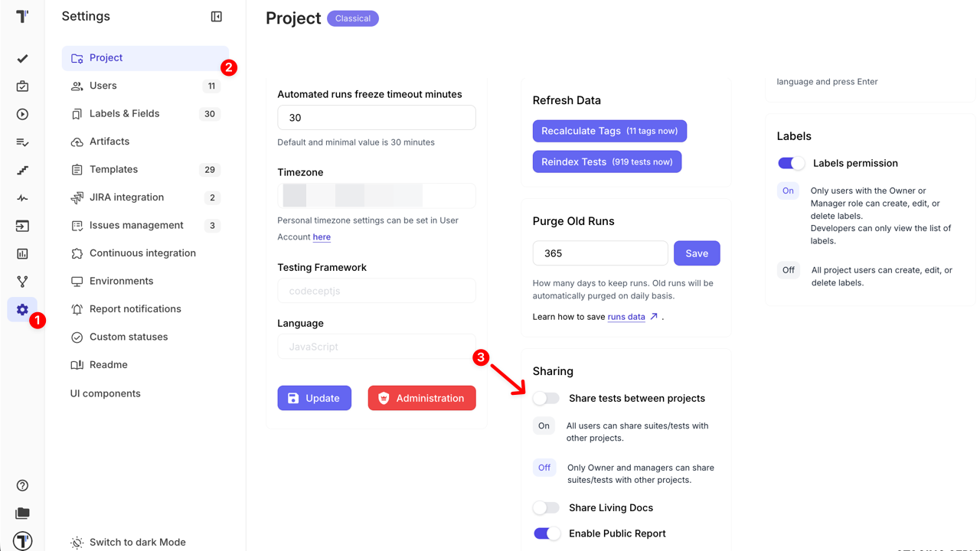
Task: Open the Analytics chart icon in sidebar
Action: [x=22, y=254]
